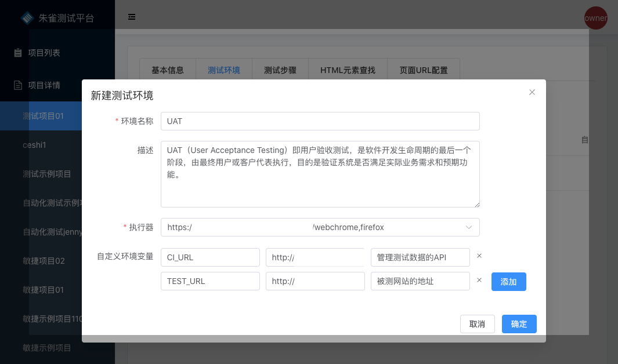Viewport: 618px width, 364px height.
Task: Open the 执行器 dropdown arrow
Action: [469, 228]
